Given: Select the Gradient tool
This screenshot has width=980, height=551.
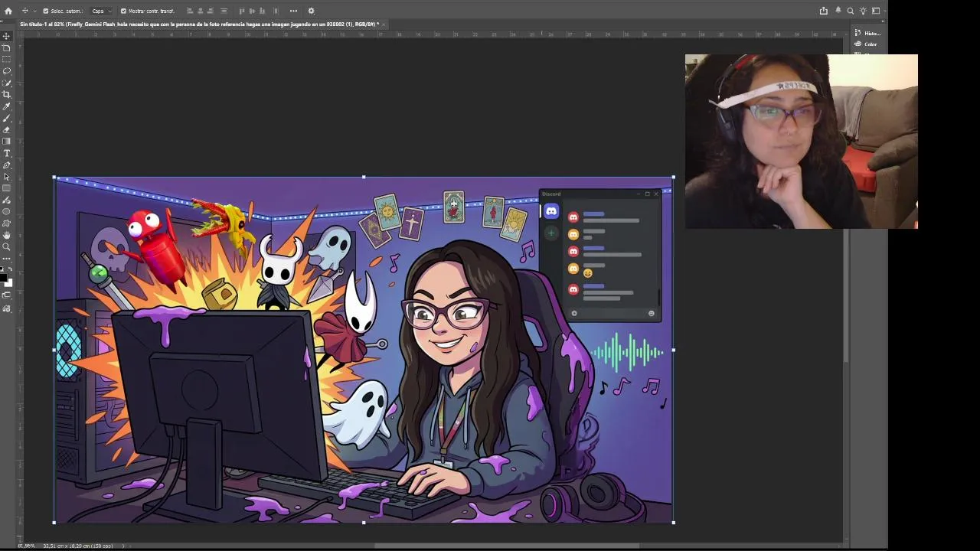Looking at the screenshot, I should [x=7, y=142].
